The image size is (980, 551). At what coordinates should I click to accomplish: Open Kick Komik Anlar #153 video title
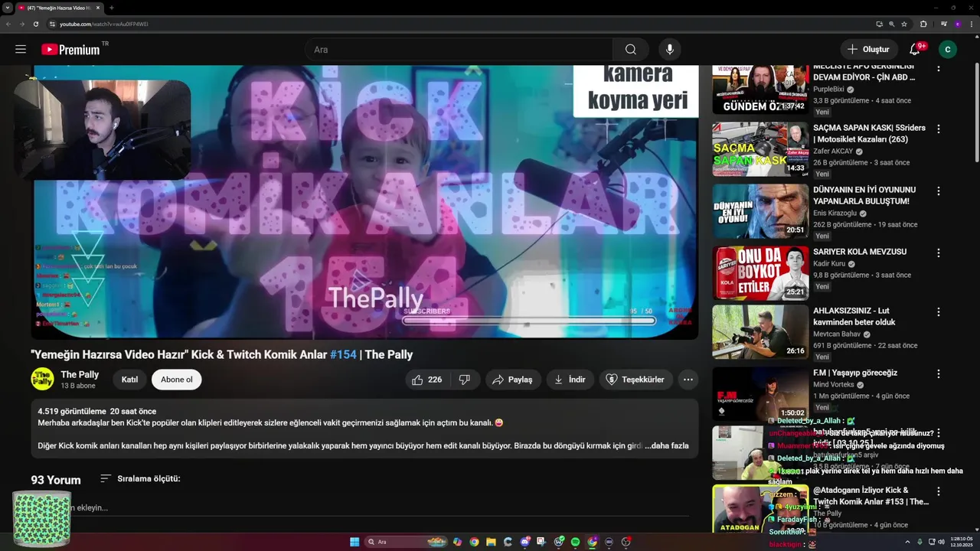pos(871,496)
